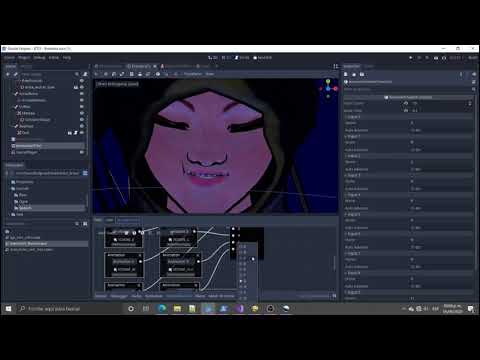The width and height of the screenshot is (480, 360).
Task: Add a new node in Scene dock
Action: 8,74
